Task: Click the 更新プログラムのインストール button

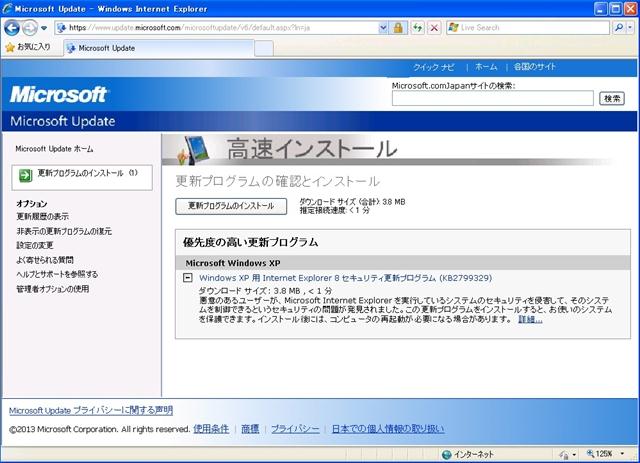Action: 231,206
